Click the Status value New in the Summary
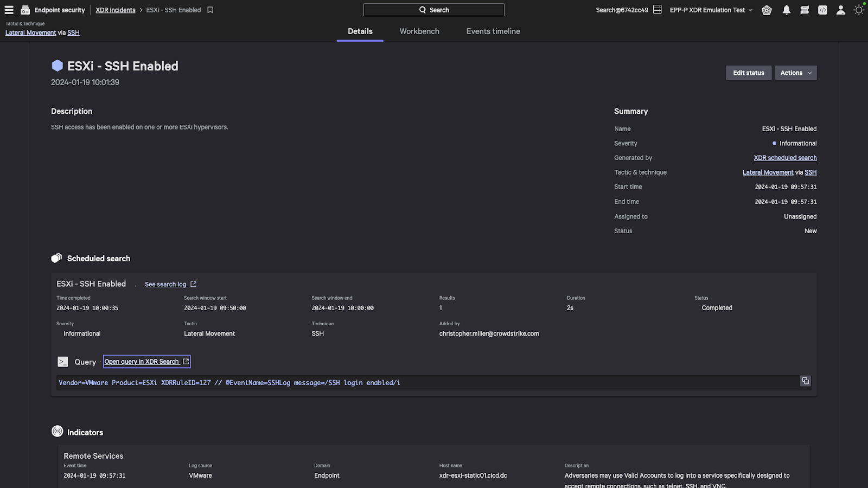 pyautogui.click(x=810, y=231)
